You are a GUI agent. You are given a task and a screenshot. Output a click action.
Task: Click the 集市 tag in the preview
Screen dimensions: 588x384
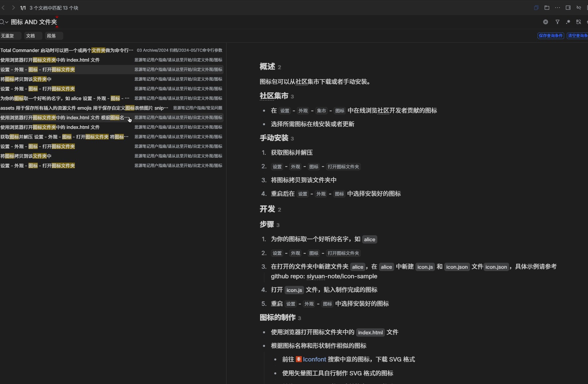pos(321,111)
